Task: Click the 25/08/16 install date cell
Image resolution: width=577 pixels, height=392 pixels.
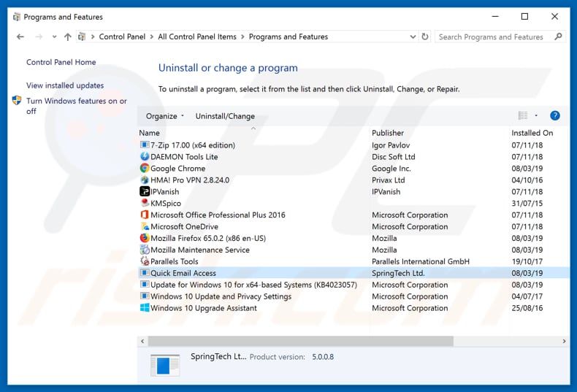Action: tap(527, 308)
